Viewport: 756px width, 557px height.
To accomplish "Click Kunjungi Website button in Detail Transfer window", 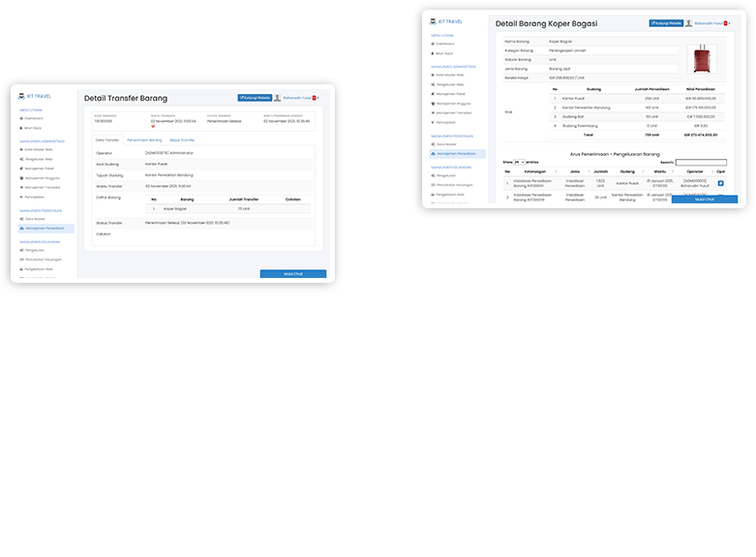I will [x=255, y=98].
